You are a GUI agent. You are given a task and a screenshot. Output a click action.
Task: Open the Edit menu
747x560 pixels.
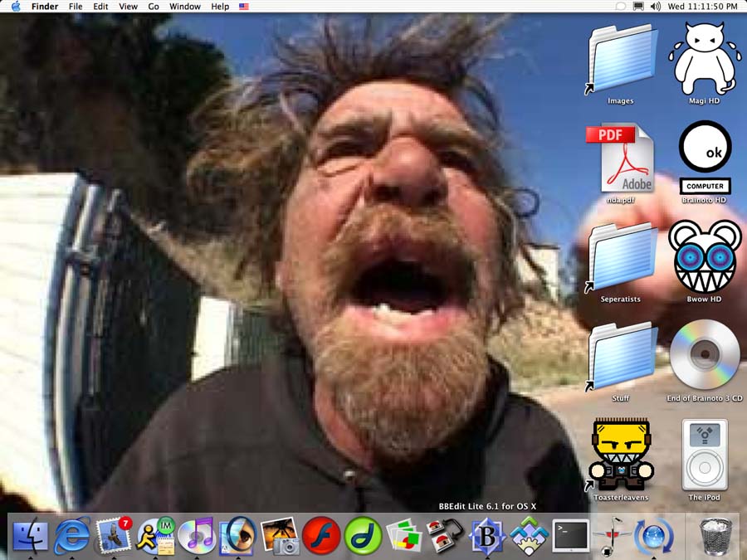click(x=100, y=7)
